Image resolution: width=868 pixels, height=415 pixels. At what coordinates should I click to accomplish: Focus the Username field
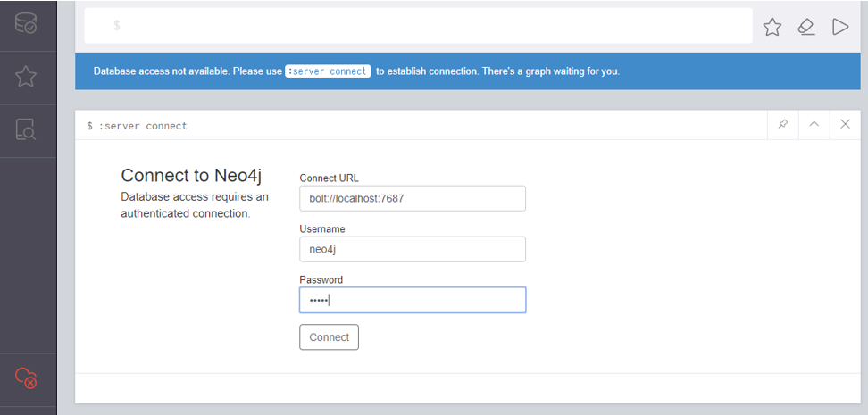coord(413,249)
